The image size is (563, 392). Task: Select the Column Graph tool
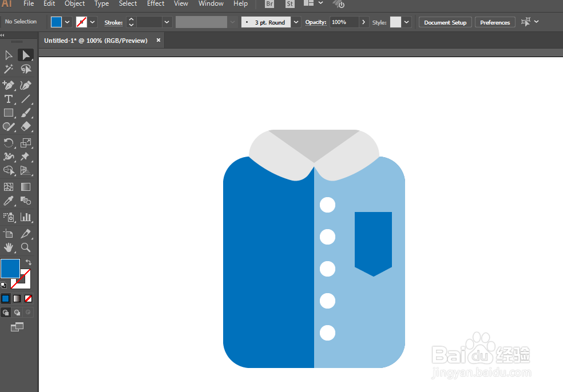pos(26,217)
